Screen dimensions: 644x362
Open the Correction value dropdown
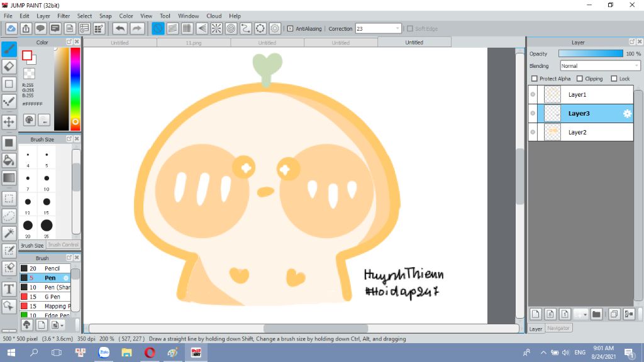coord(397,29)
